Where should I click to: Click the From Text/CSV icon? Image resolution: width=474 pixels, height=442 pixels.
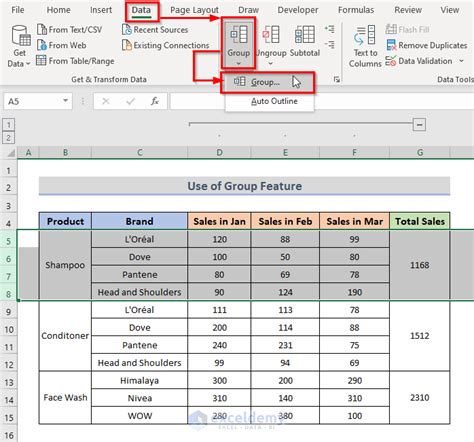coord(42,29)
